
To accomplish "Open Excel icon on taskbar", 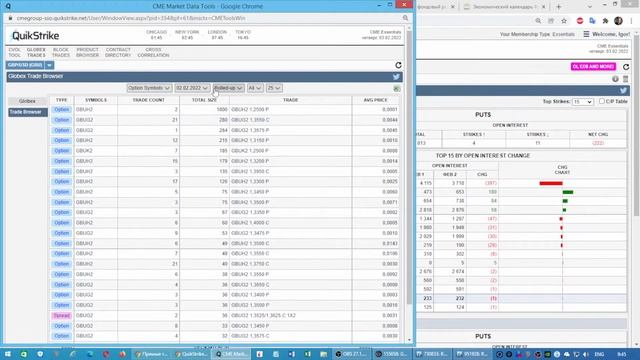I will [x=307, y=354].
